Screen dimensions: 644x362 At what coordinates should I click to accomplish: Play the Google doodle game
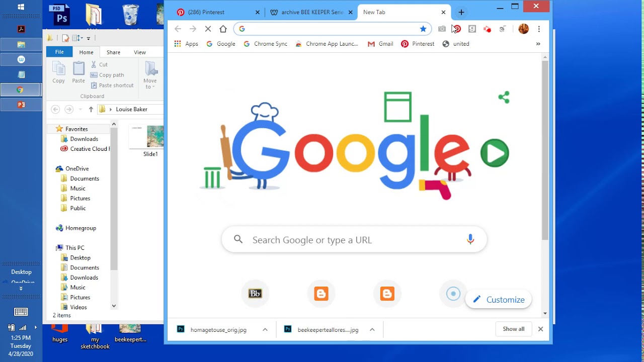[x=495, y=153]
